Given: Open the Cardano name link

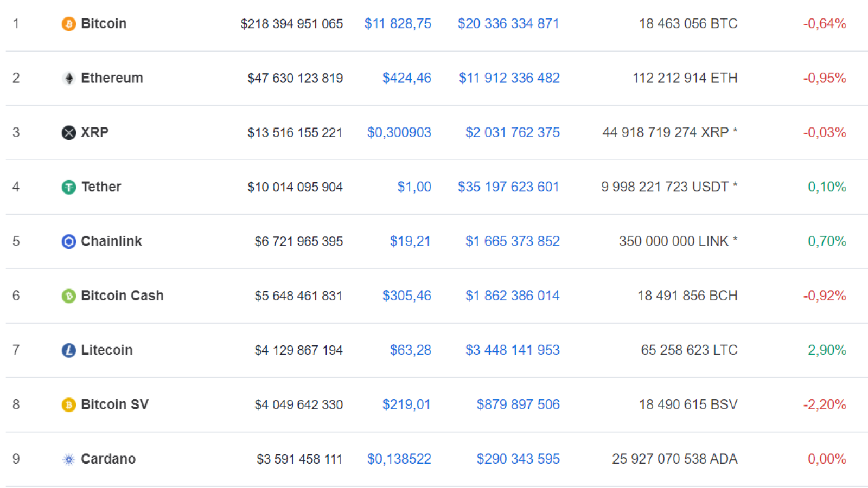Looking at the screenshot, I should [x=108, y=459].
